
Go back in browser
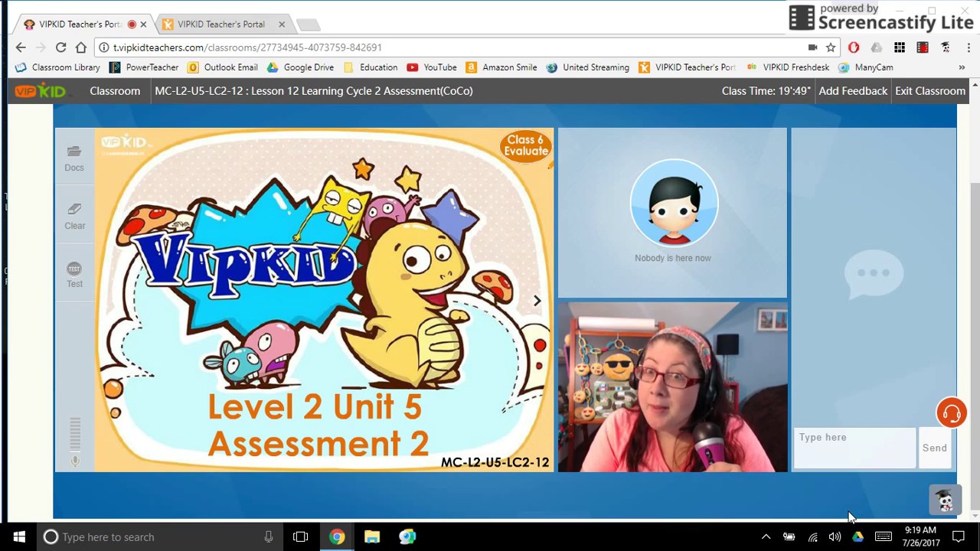point(21,47)
